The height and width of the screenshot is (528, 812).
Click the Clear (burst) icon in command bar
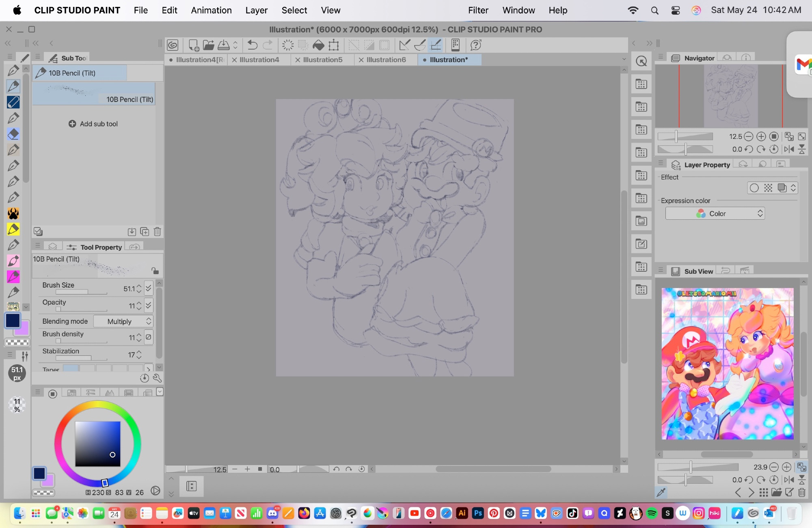coord(288,45)
